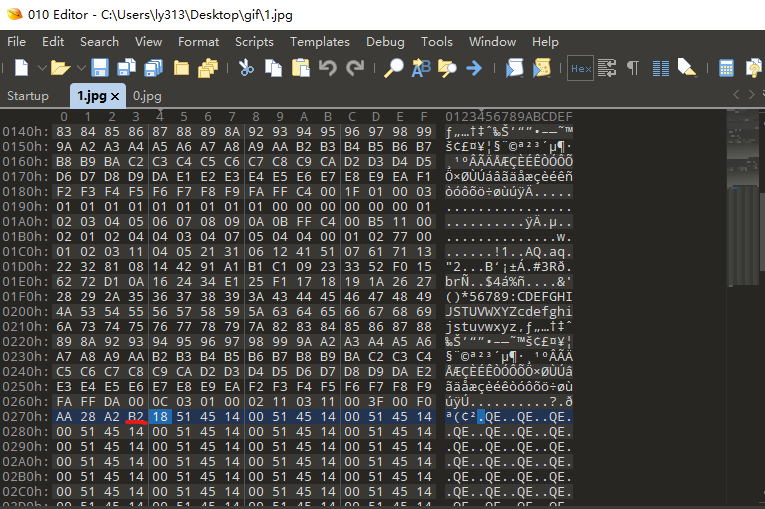This screenshot has height=509, width=765.
Task: Click hex byte 1F in row 0180h
Action: coord(352,192)
